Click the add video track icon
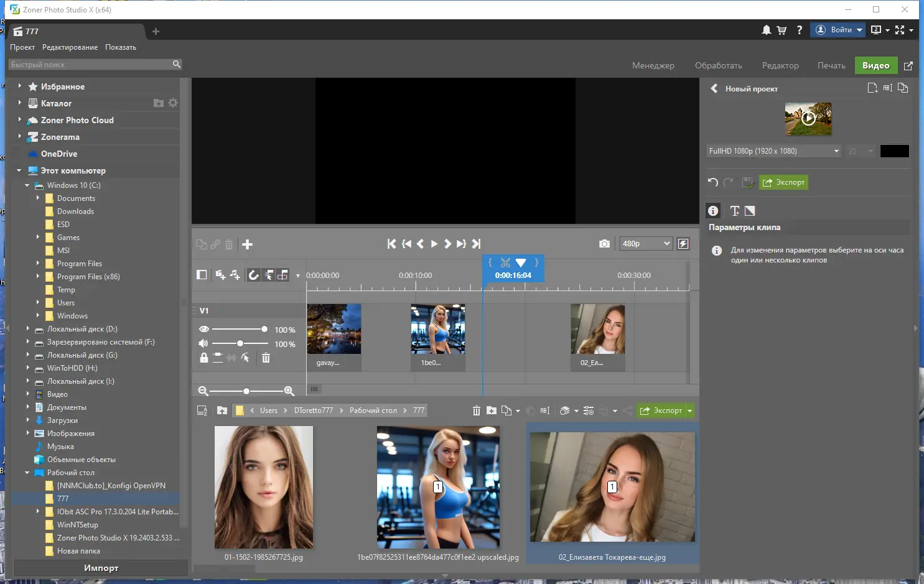Image resolution: width=924 pixels, height=584 pixels. pos(220,275)
